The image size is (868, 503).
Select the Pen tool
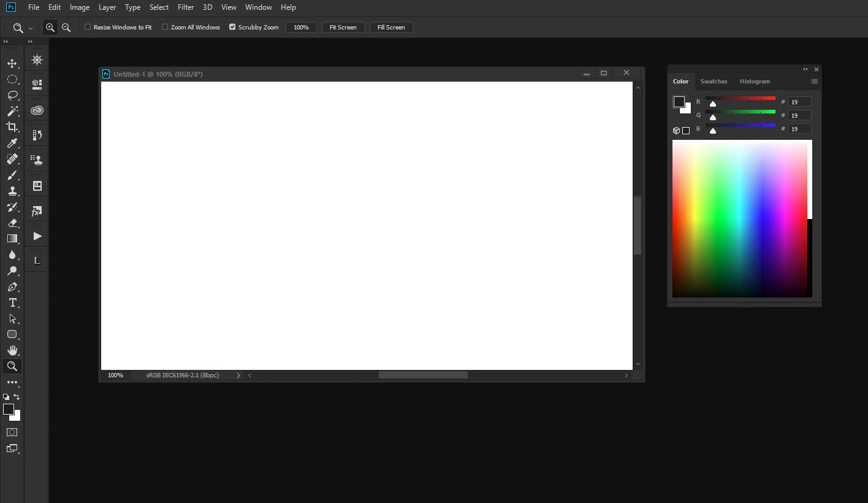(12, 286)
